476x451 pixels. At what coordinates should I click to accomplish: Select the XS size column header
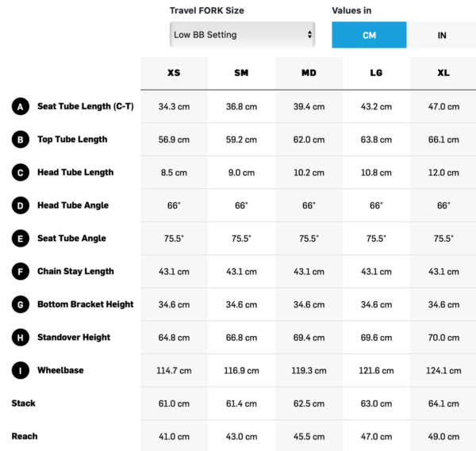[x=174, y=73]
